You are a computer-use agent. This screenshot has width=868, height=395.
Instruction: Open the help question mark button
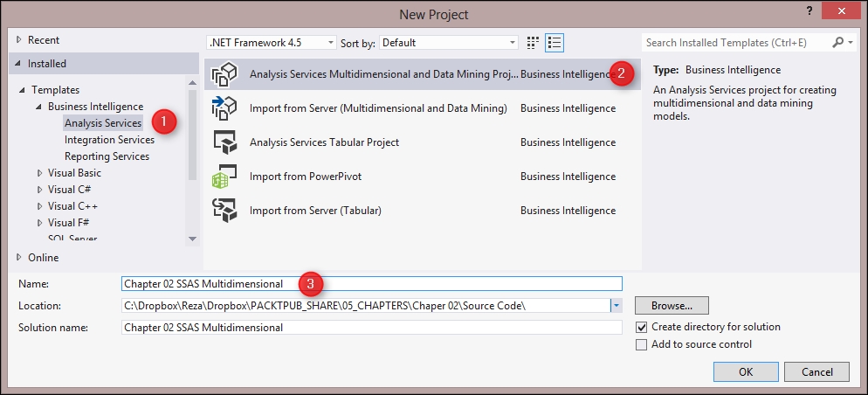(809, 11)
